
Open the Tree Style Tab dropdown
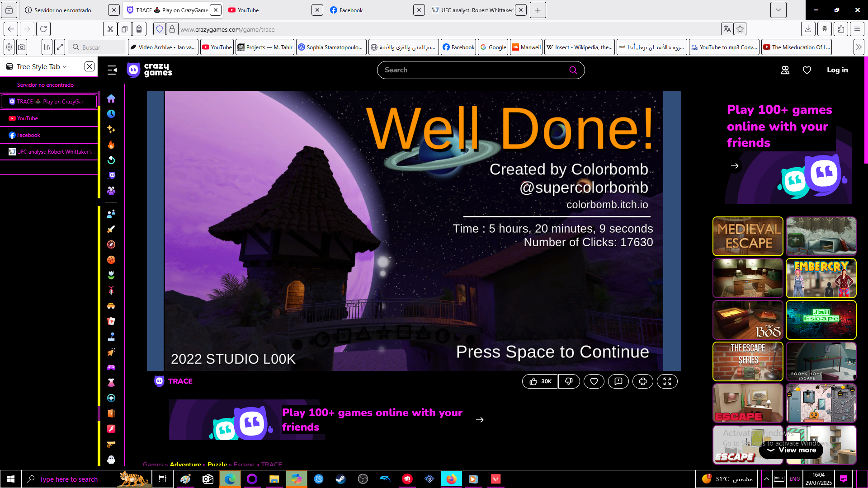37,66
